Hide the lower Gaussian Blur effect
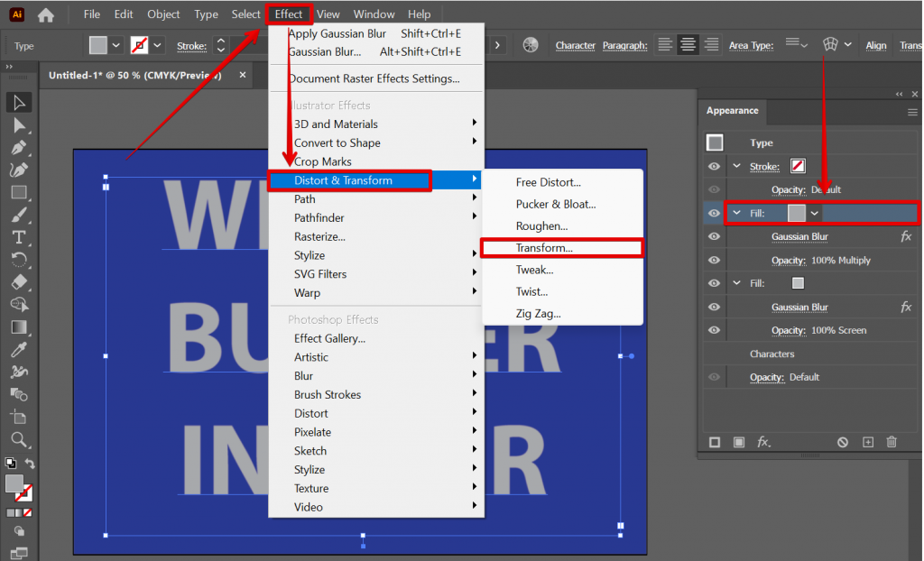The image size is (924, 561). [713, 306]
